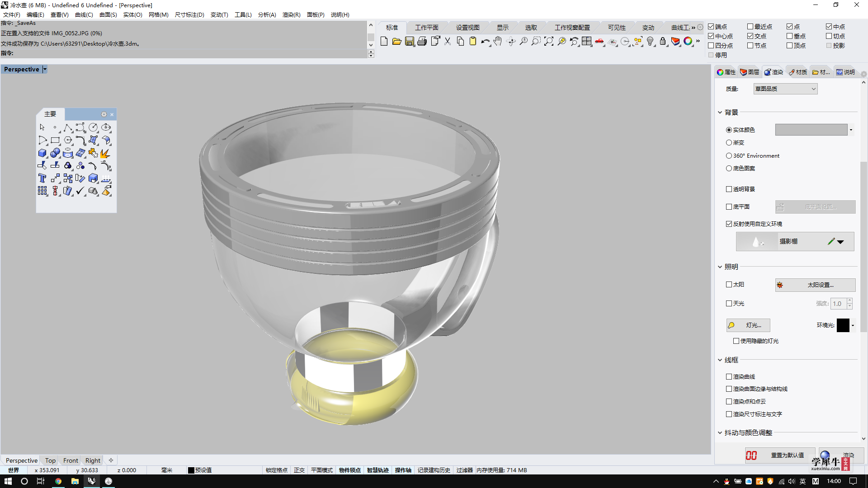Select the 渐变 background radio button

[x=729, y=143]
